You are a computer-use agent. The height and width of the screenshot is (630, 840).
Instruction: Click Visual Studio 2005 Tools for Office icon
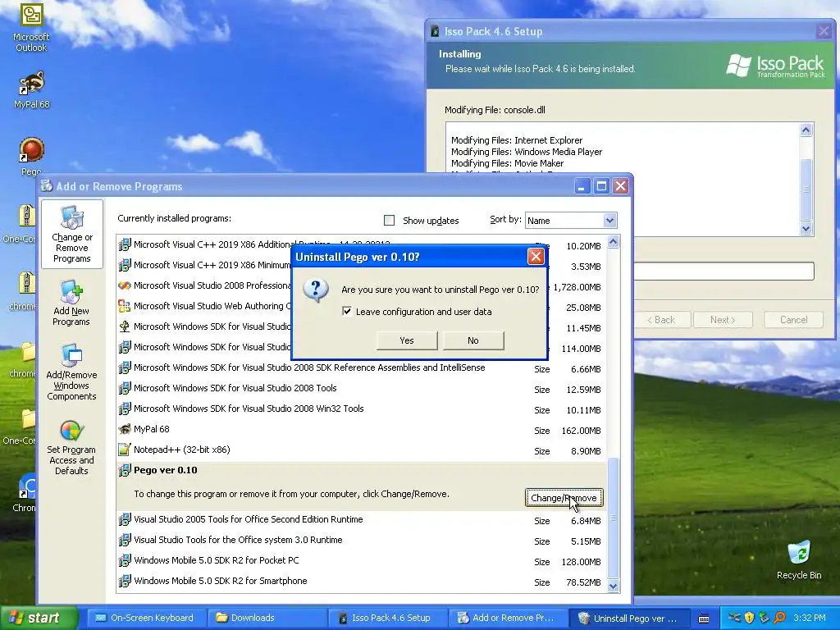(x=125, y=519)
